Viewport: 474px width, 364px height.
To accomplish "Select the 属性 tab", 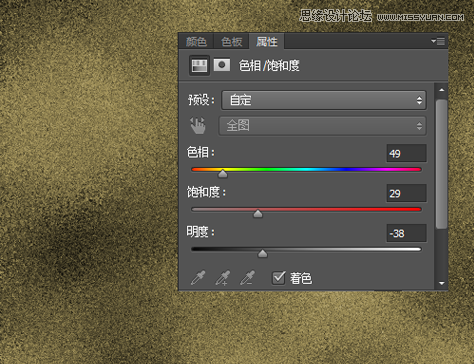I will 267,42.
